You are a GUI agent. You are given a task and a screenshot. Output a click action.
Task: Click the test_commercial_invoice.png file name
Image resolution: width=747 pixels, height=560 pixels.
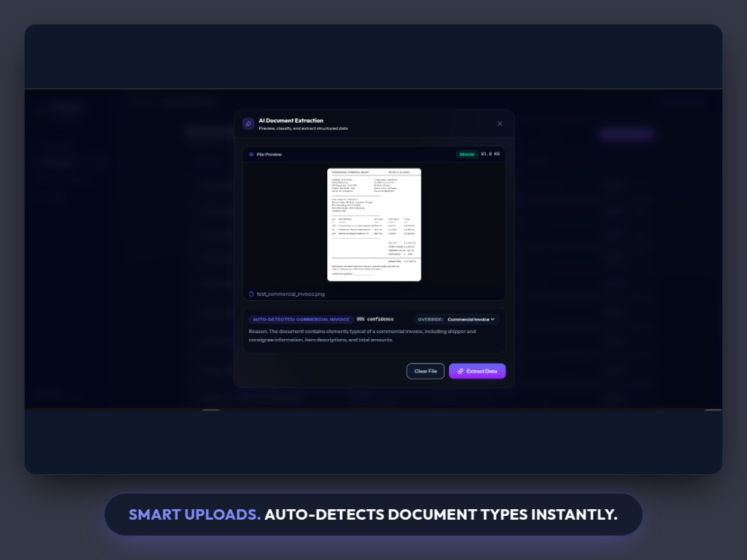coord(291,293)
